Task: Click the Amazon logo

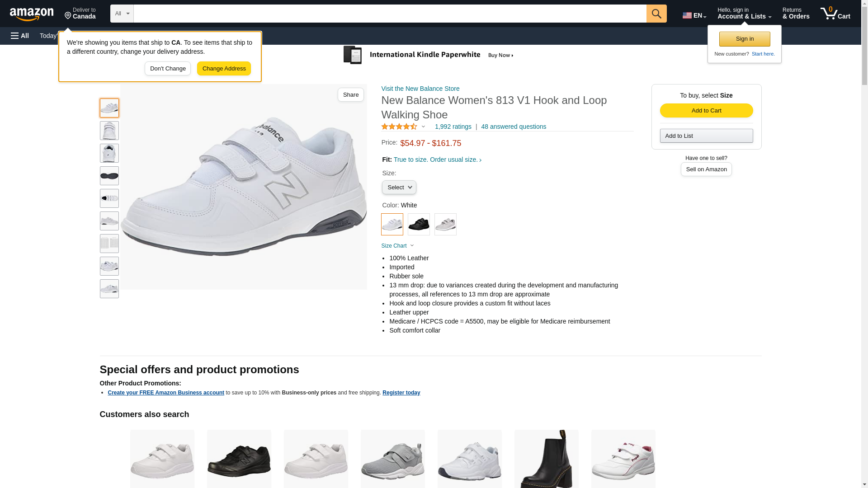Action: click(x=32, y=14)
